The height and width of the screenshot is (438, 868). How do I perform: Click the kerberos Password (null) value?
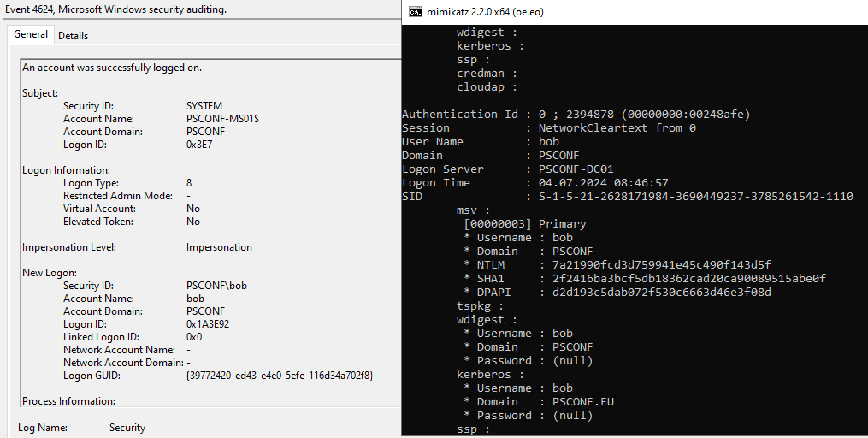coord(572,415)
